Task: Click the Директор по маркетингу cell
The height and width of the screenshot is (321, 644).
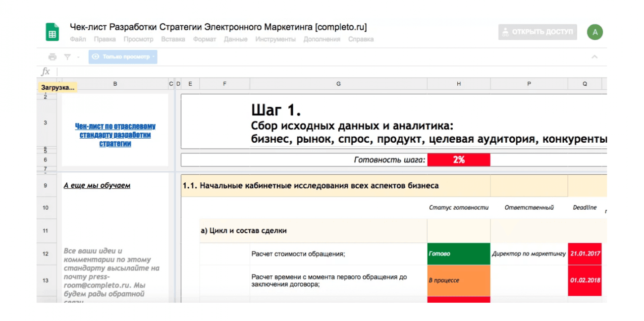Action: (529, 254)
